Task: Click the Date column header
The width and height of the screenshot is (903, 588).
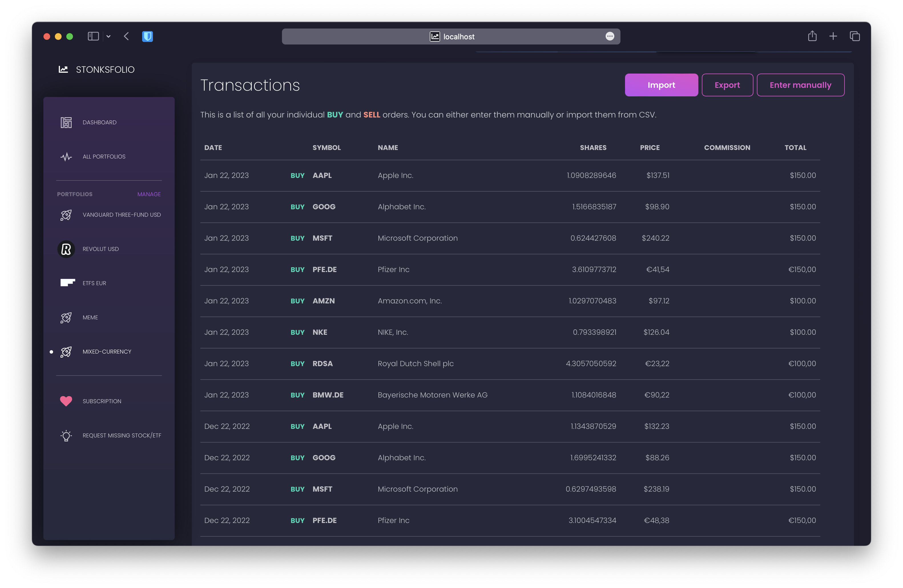Action: tap(213, 147)
